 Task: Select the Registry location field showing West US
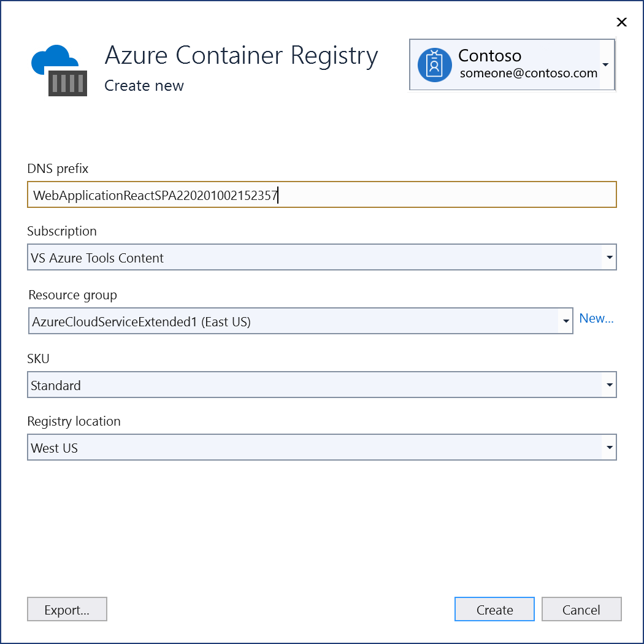pos(245,447)
